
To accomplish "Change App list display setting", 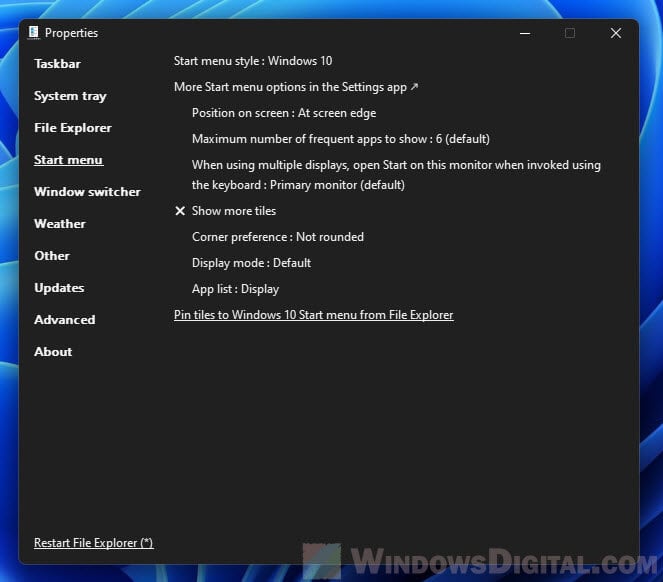I will [236, 289].
